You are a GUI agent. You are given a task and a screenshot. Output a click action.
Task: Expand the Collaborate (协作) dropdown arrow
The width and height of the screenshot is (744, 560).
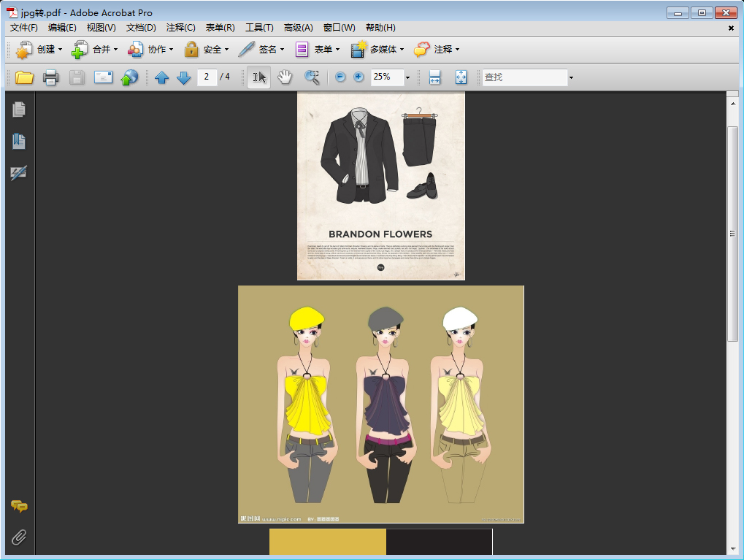[x=172, y=50]
